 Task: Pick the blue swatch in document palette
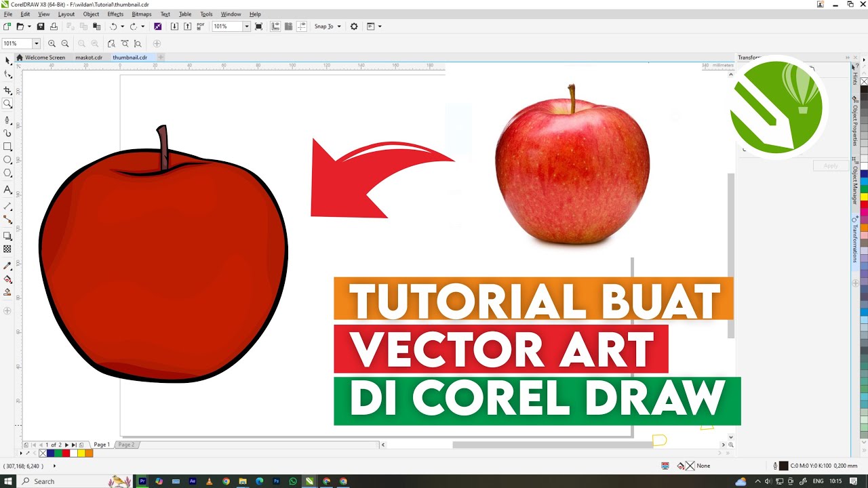point(51,453)
